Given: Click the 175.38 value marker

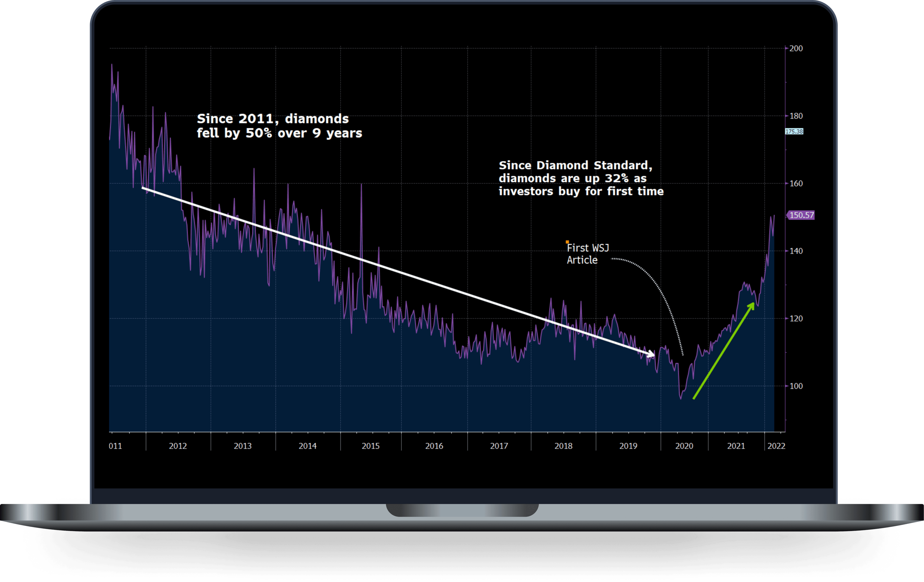Looking at the screenshot, I should [794, 132].
